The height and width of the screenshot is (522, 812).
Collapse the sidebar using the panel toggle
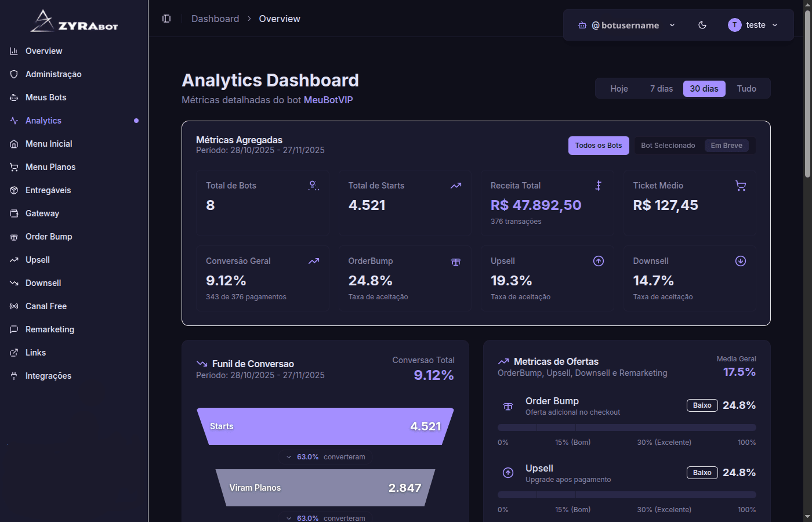(x=166, y=18)
